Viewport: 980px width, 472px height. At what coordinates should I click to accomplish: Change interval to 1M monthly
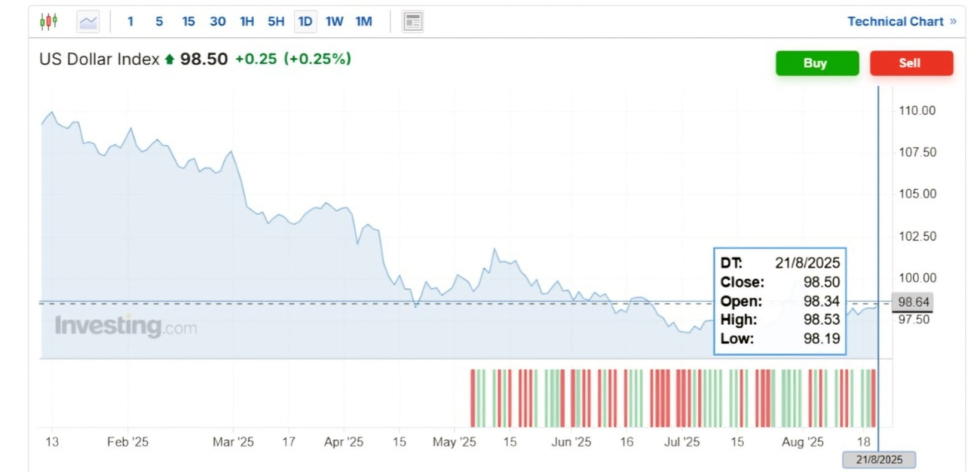coord(364,21)
